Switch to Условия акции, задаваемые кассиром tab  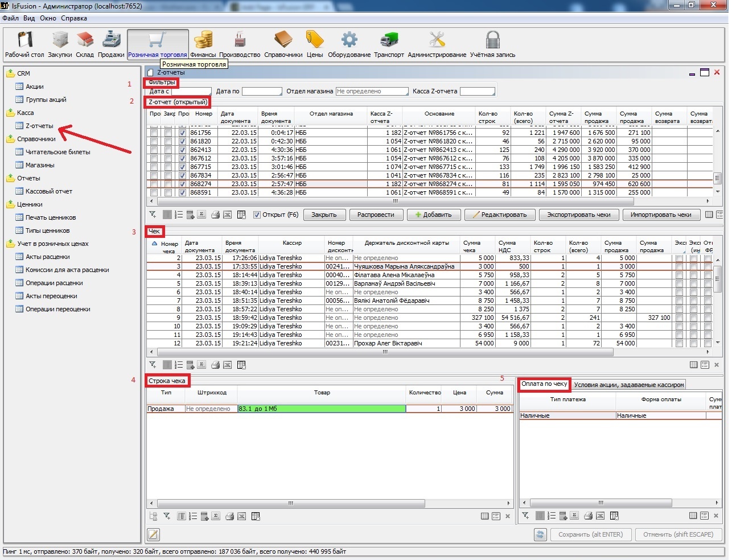point(628,385)
